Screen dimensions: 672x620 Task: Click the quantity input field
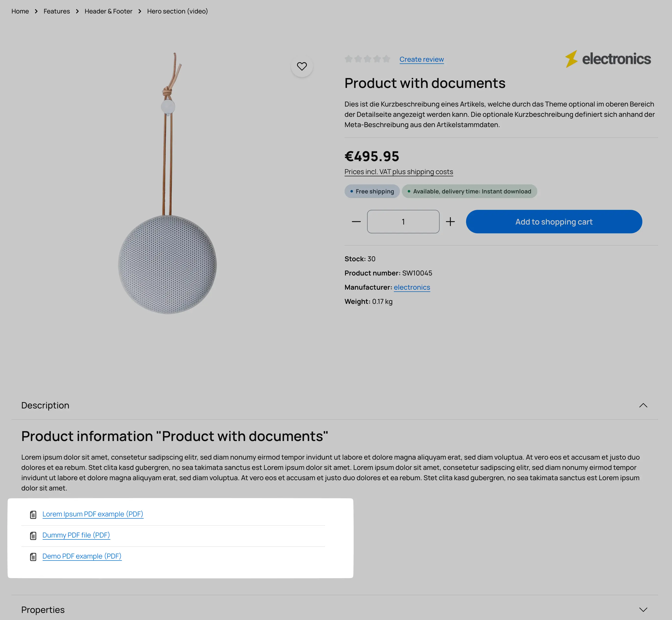click(403, 222)
